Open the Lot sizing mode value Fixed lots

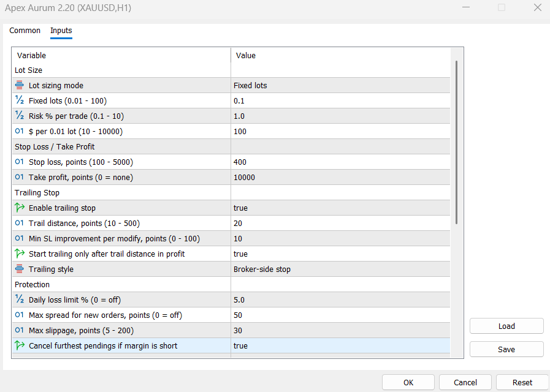(x=340, y=85)
